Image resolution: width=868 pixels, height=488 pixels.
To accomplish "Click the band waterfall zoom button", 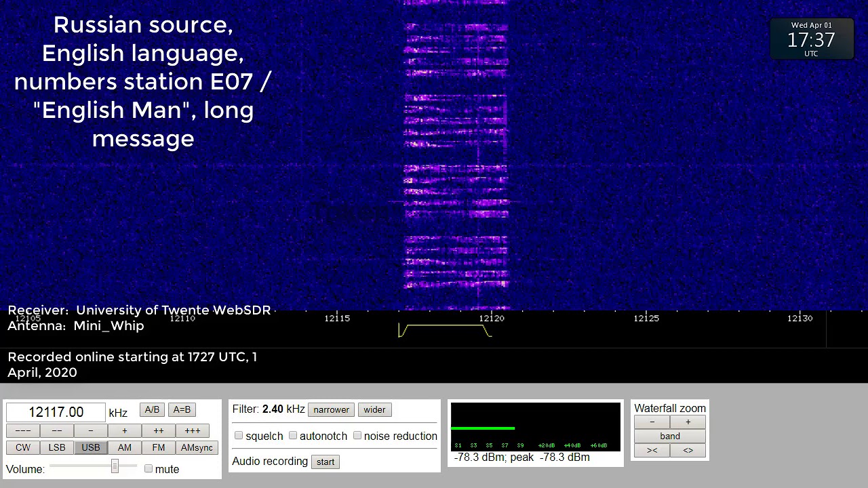I will pyautogui.click(x=670, y=436).
